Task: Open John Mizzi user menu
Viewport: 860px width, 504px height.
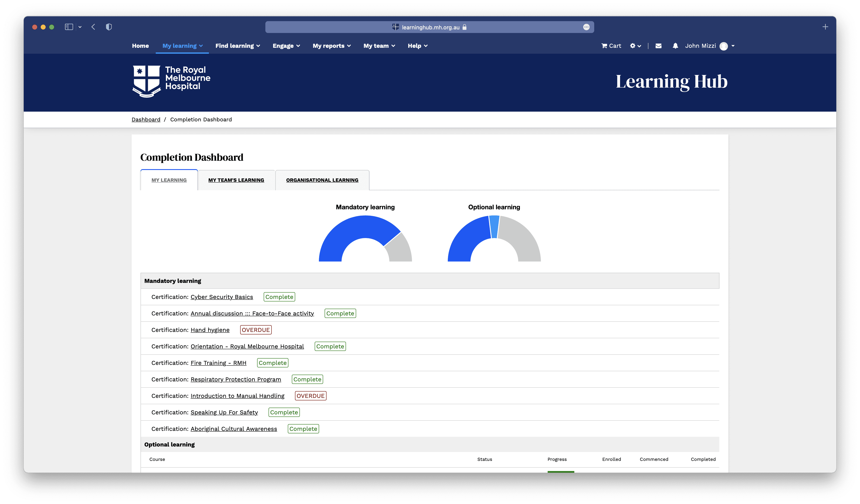Action: (710, 46)
